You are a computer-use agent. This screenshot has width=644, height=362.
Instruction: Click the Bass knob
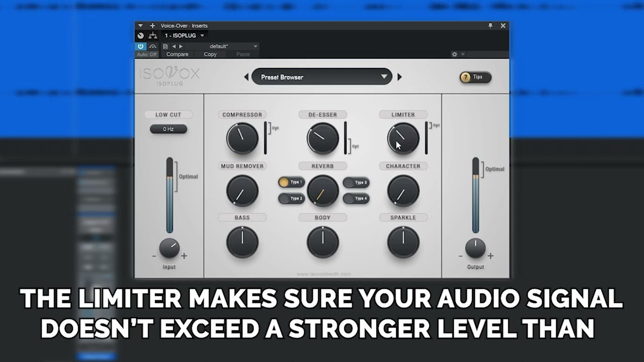pos(242,242)
